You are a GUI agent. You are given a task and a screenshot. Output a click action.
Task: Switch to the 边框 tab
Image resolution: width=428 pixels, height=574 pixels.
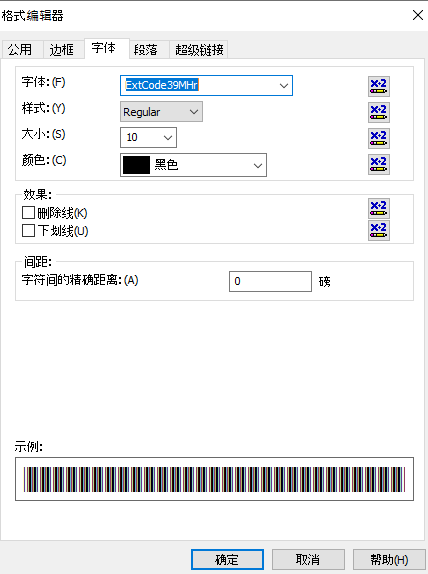tap(63, 49)
